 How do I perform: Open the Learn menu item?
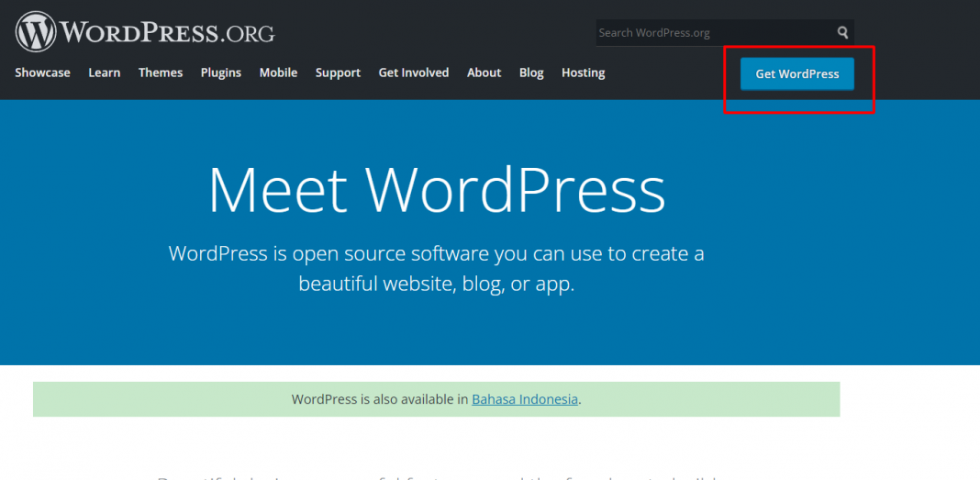tap(105, 73)
